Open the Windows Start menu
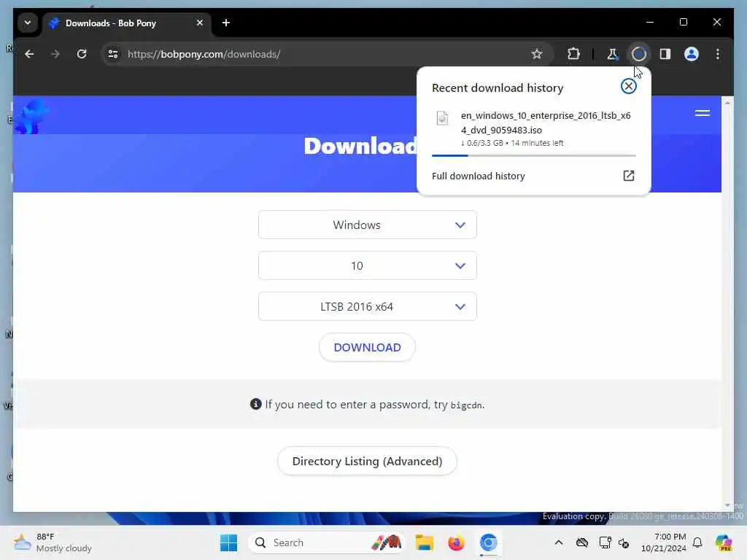Screen dimensions: 747x560 (228, 542)
